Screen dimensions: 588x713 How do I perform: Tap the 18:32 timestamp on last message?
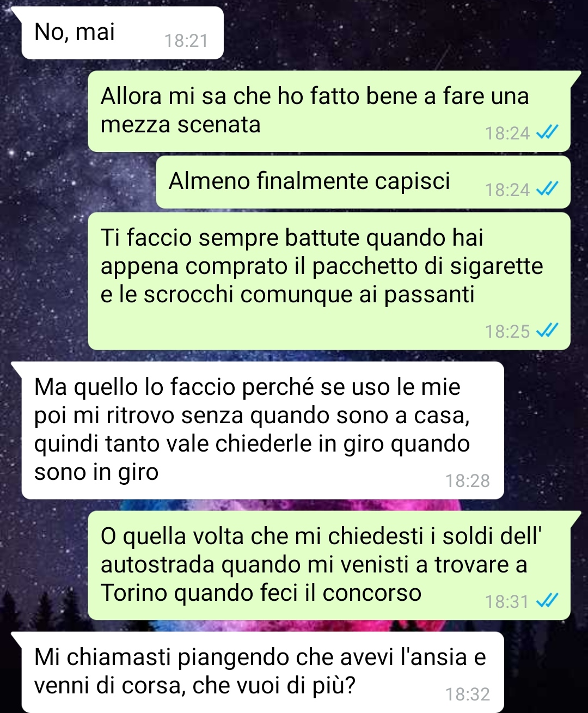468,694
